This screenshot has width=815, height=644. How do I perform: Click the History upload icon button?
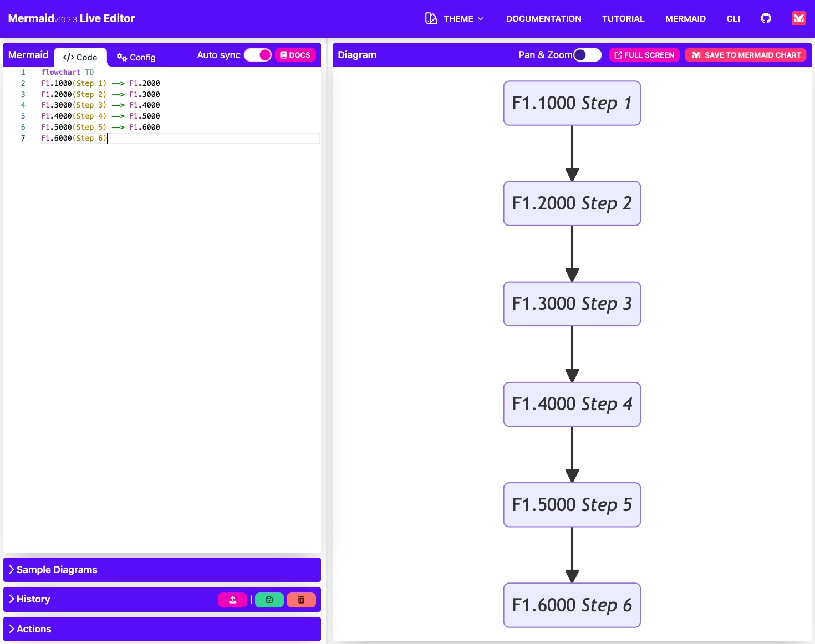pos(232,600)
